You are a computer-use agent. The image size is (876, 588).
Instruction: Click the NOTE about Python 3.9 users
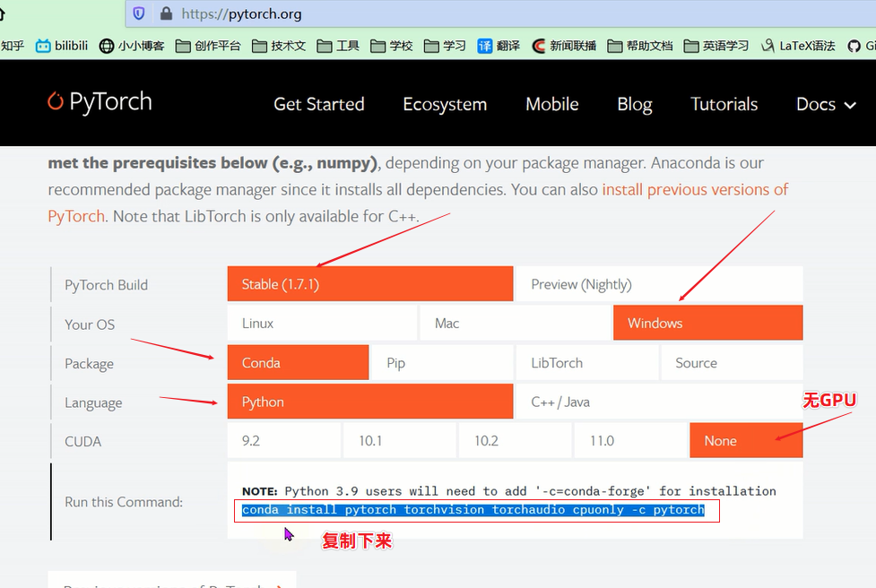pos(509,491)
